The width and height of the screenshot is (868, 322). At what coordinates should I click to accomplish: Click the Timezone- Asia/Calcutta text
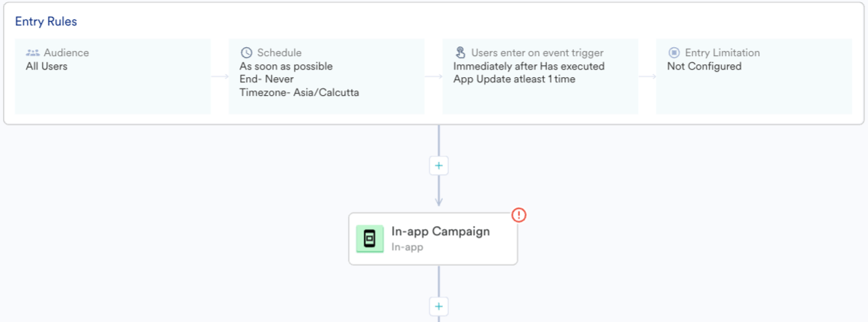coord(299,93)
